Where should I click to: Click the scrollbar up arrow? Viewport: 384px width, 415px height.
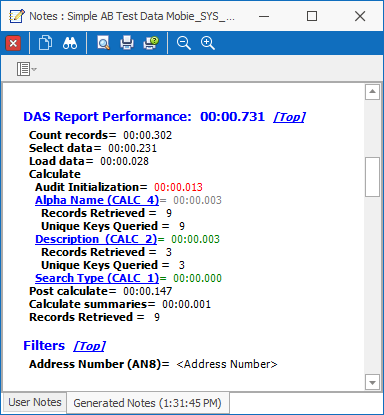372,92
